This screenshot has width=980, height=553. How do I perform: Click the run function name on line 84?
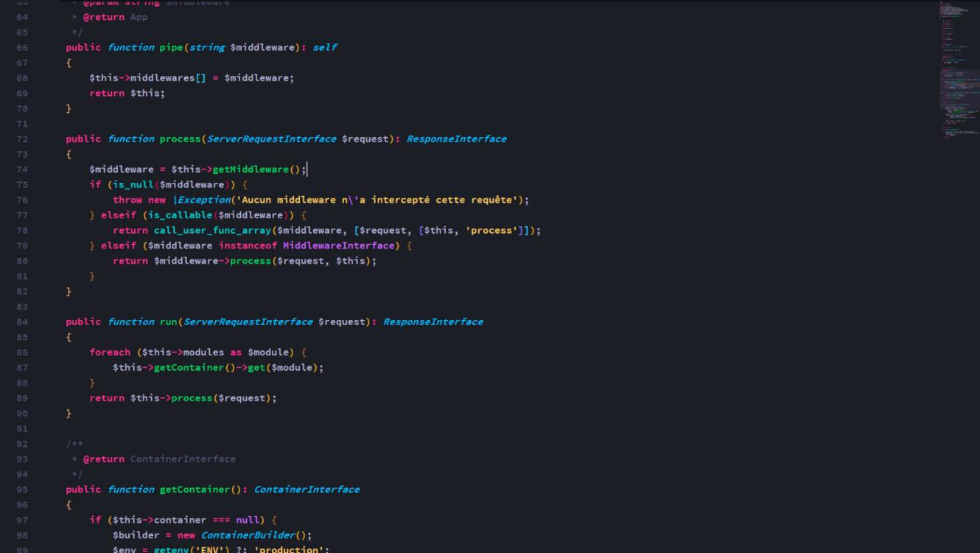click(x=168, y=321)
